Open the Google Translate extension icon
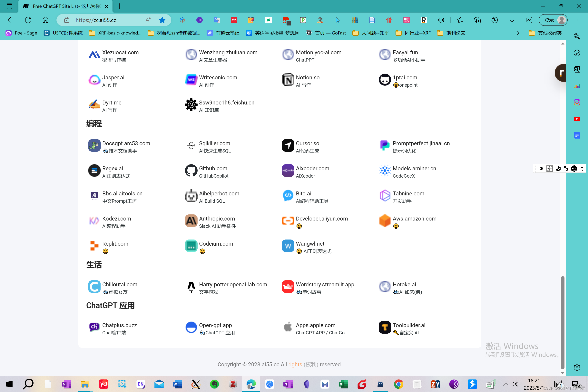 point(217,20)
